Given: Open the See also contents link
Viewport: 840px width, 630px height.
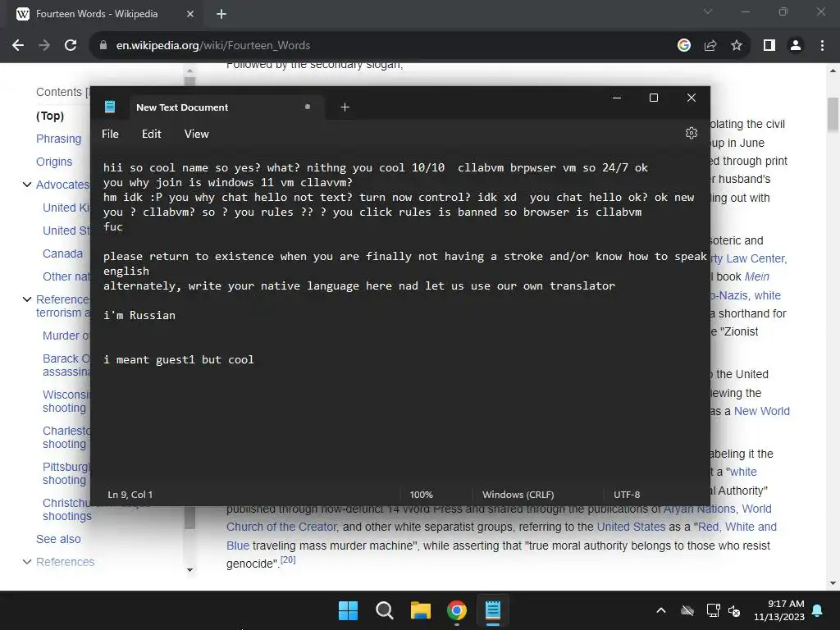Looking at the screenshot, I should (58, 539).
